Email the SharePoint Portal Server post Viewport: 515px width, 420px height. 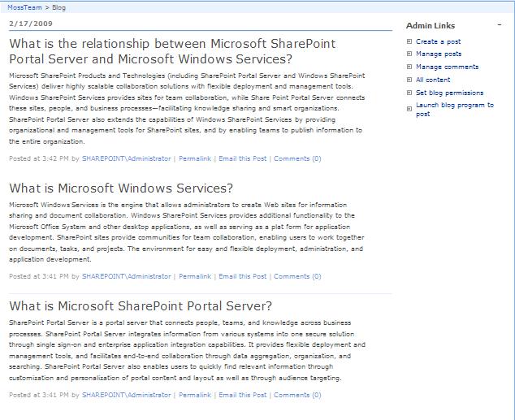pyautogui.click(x=242, y=395)
